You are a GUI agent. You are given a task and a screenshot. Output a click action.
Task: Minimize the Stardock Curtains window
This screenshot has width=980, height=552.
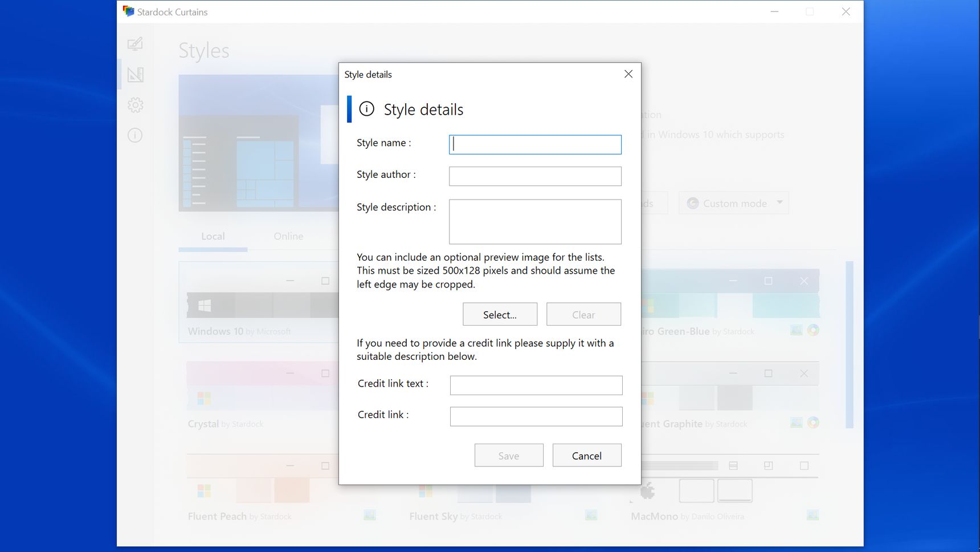774,11
